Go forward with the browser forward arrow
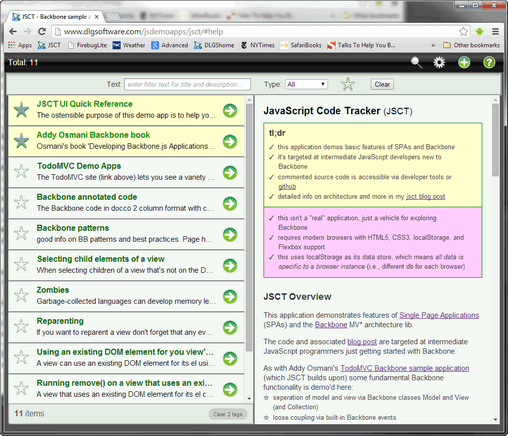Screen dimensions: 508x436 [x=27, y=32]
